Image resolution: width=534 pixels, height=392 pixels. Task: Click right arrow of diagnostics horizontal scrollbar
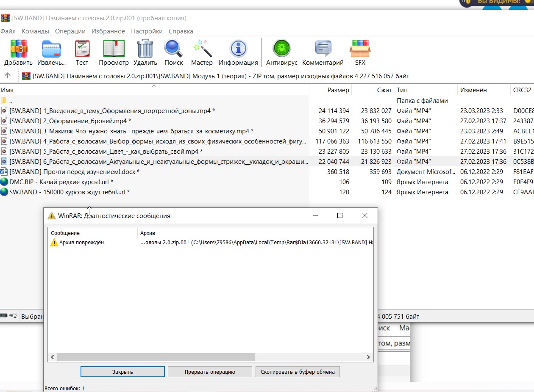(x=369, y=357)
